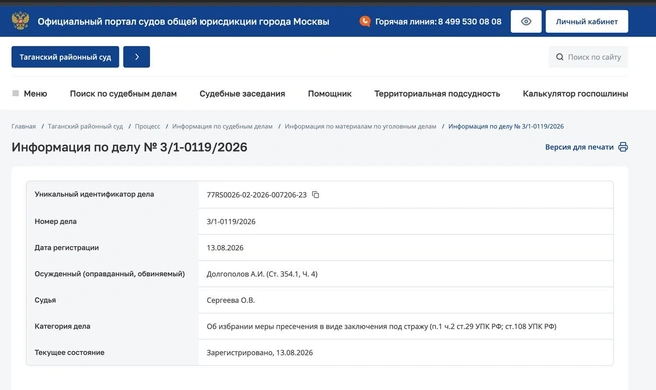Click the Текущее состояние label
Viewport: 656px width, 390px height.
pos(69,353)
